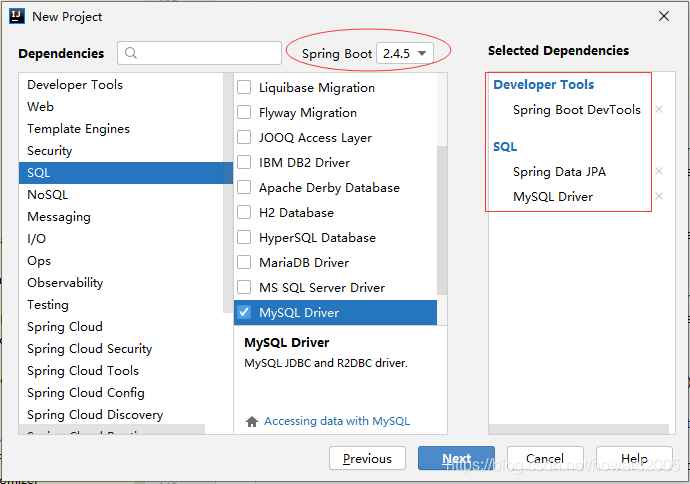This screenshot has width=690, height=484.
Task: Check MS SQL Server Driver
Action: (244, 287)
